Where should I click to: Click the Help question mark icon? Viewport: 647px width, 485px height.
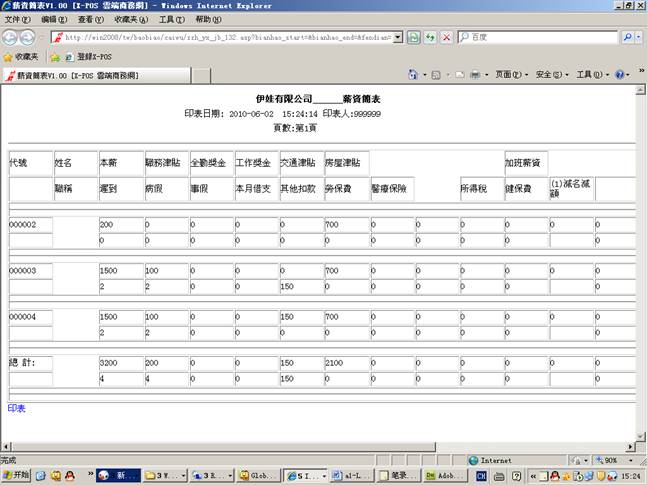coord(619,75)
